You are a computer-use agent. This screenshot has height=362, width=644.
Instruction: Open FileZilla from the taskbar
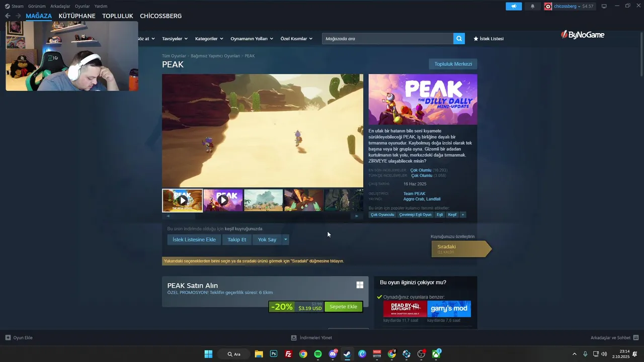[288, 354]
